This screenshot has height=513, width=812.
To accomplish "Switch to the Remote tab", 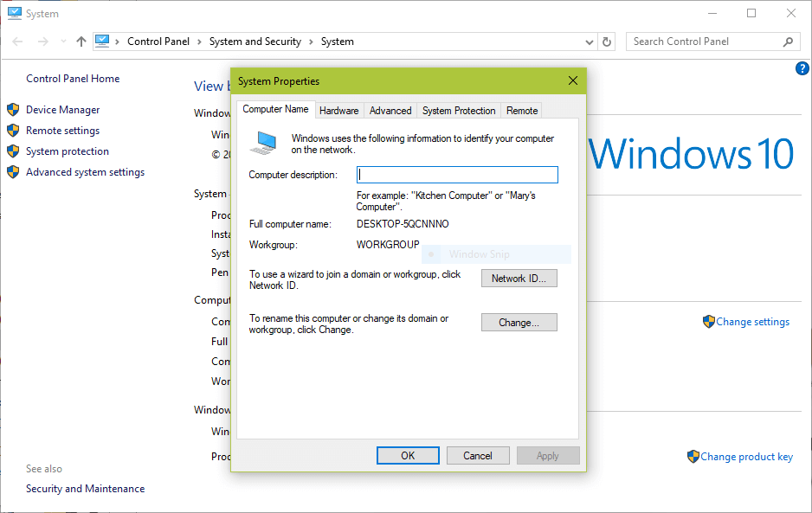I will pos(522,110).
